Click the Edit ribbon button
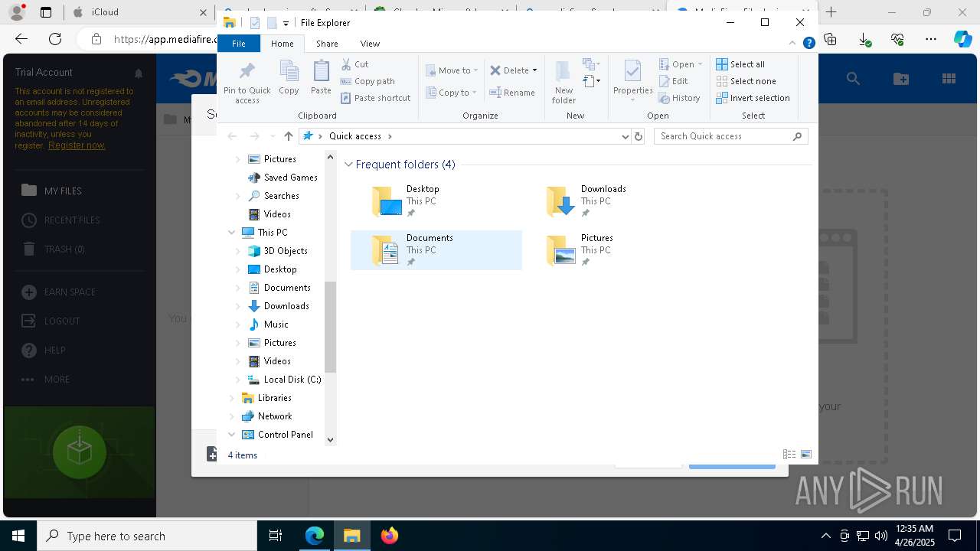This screenshot has width=980, height=551. 674,81
